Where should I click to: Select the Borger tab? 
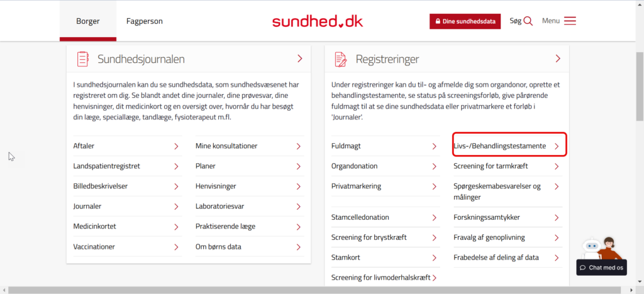(x=88, y=21)
